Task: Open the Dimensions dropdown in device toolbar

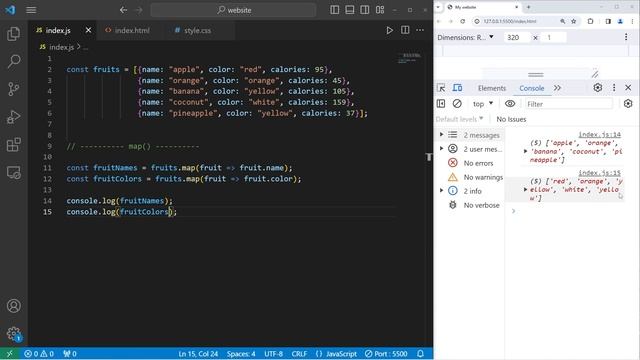Action: coord(466,37)
